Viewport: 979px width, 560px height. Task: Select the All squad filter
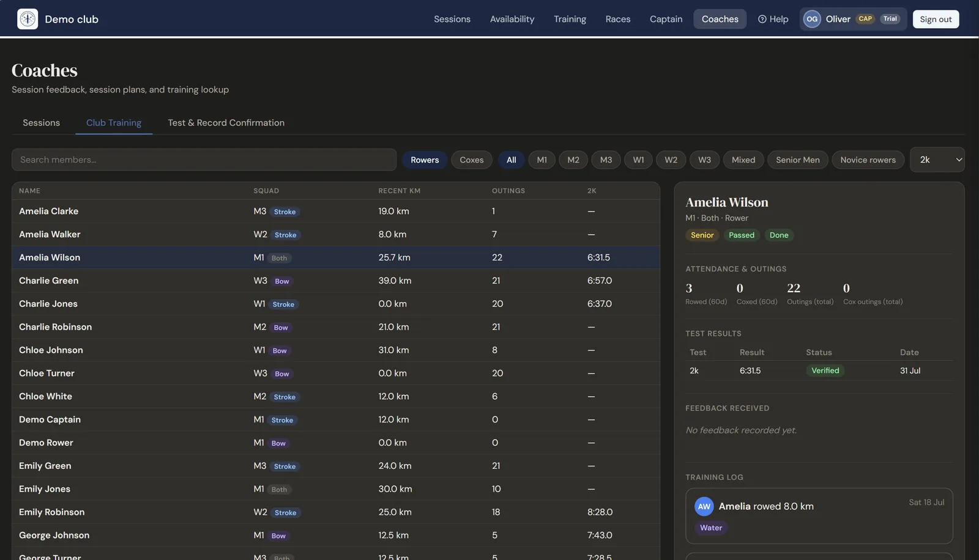coord(512,160)
